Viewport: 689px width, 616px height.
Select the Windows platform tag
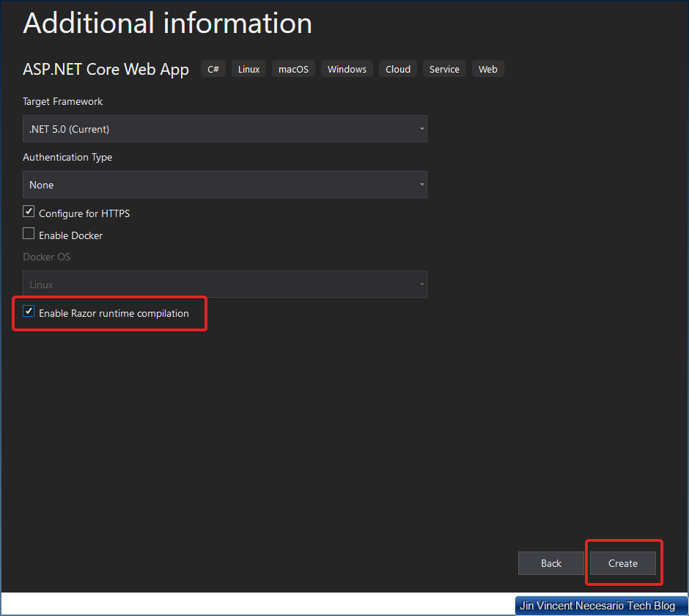(x=347, y=69)
